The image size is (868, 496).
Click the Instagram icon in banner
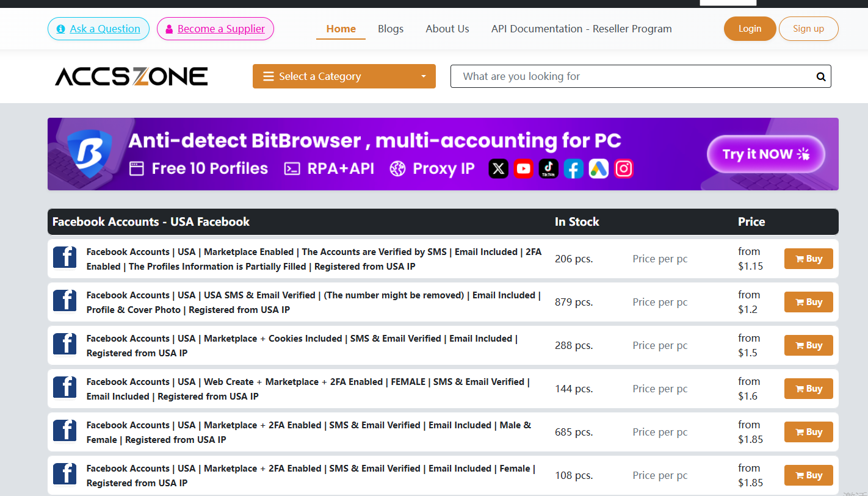pyautogui.click(x=624, y=168)
